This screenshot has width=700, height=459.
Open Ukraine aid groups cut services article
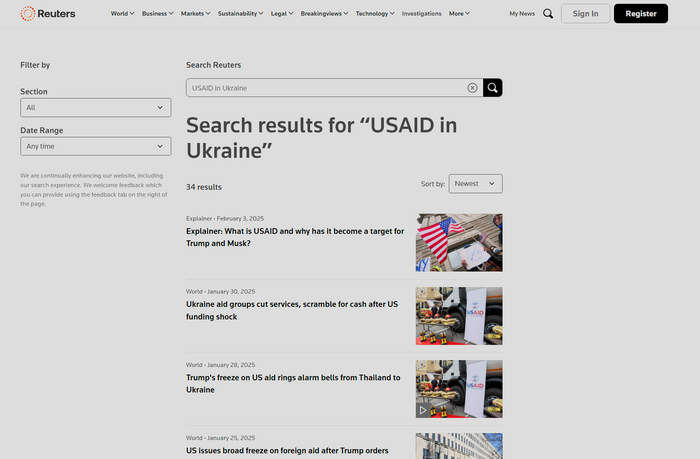292,310
